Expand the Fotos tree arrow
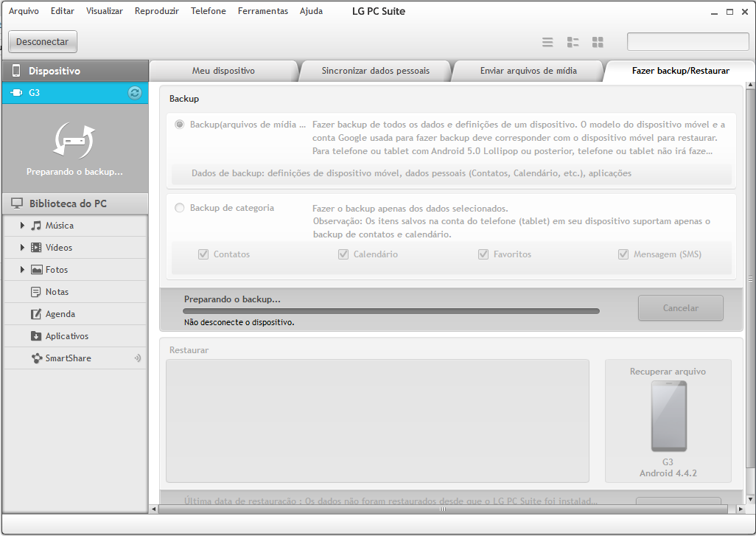Screen dimensions: 756x536 [22, 270]
